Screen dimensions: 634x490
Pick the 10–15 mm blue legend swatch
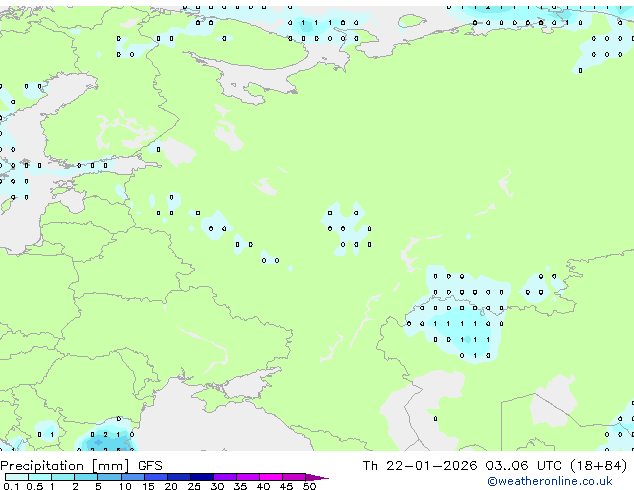tap(133, 477)
